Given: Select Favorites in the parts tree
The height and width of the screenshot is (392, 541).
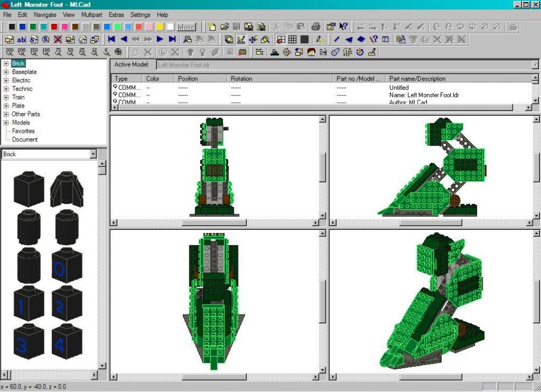Looking at the screenshot, I should point(23,131).
